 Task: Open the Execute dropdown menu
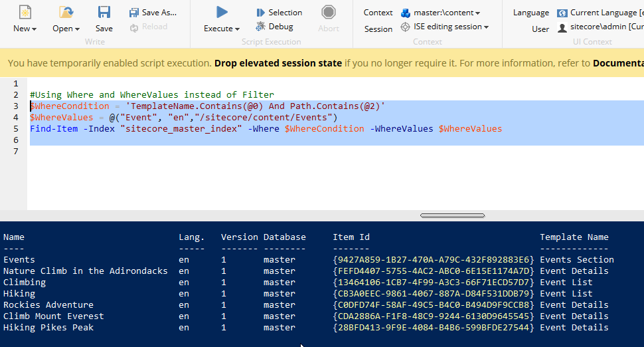point(237,29)
